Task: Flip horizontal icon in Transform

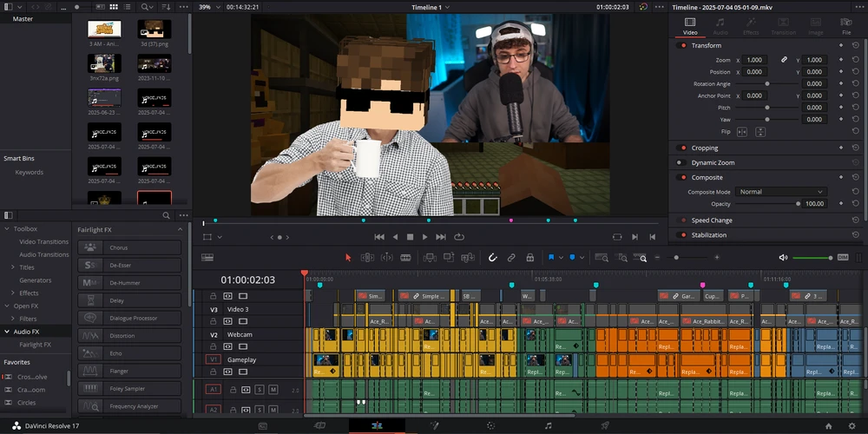Action: click(742, 132)
